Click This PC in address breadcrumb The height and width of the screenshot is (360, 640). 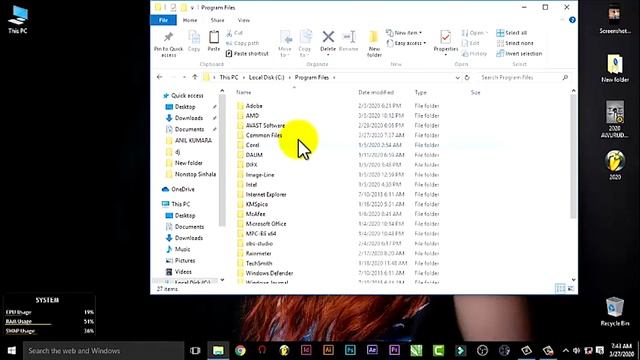(229, 78)
